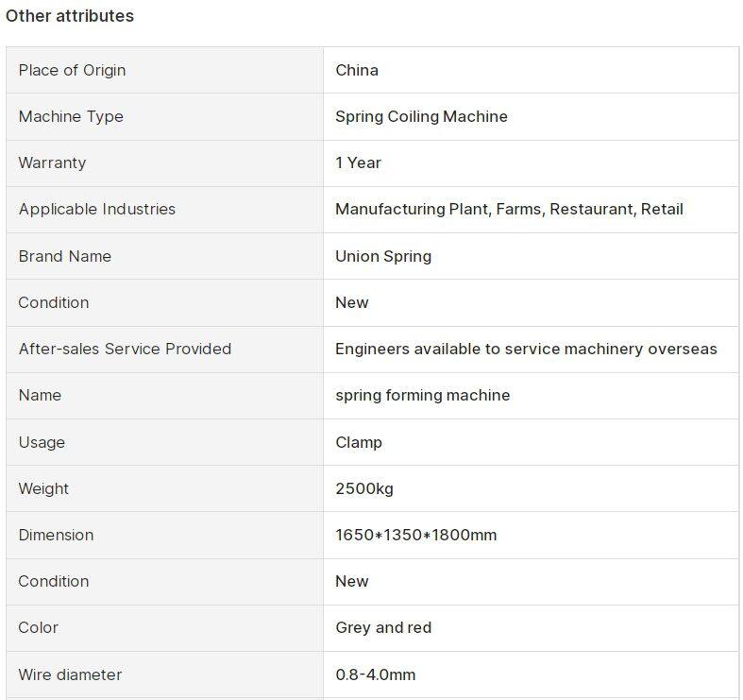This screenshot has width=743, height=700.
Task: Click the "1650*1350*1800mm" dimension value
Action: (415, 535)
